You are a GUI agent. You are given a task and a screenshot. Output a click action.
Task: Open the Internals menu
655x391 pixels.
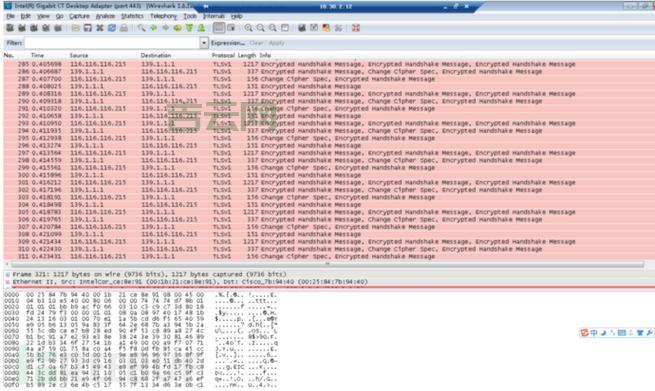click(x=214, y=16)
